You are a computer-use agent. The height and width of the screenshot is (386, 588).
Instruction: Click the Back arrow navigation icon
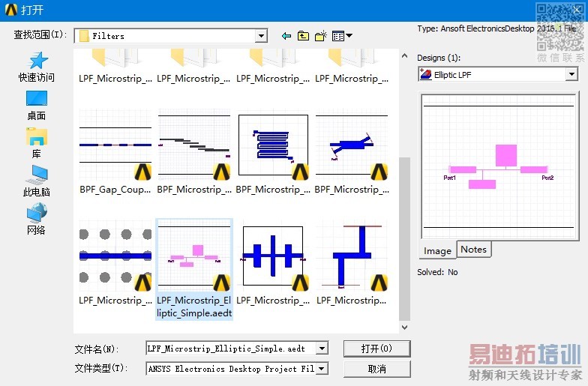click(x=286, y=36)
